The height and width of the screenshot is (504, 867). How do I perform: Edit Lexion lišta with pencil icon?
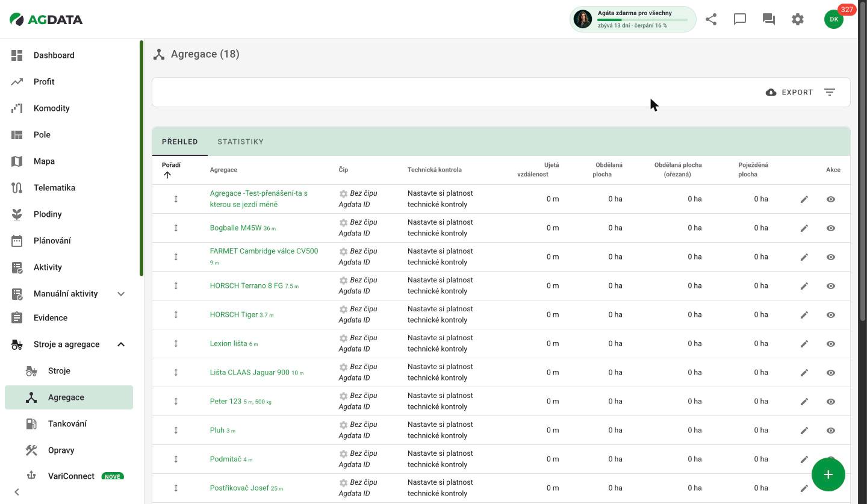pyautogui.click(x=804, y=344)
